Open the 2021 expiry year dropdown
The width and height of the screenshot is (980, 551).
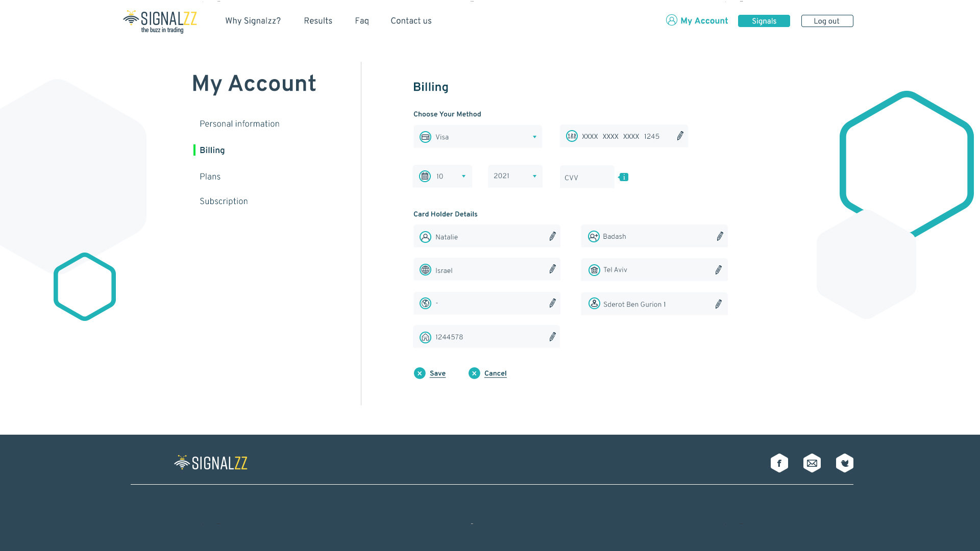[515, 177]
